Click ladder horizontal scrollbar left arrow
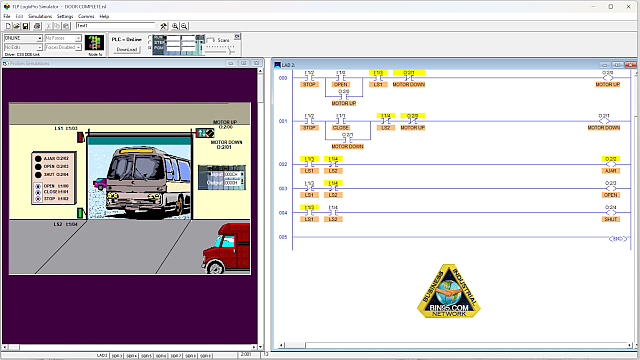 281,345
